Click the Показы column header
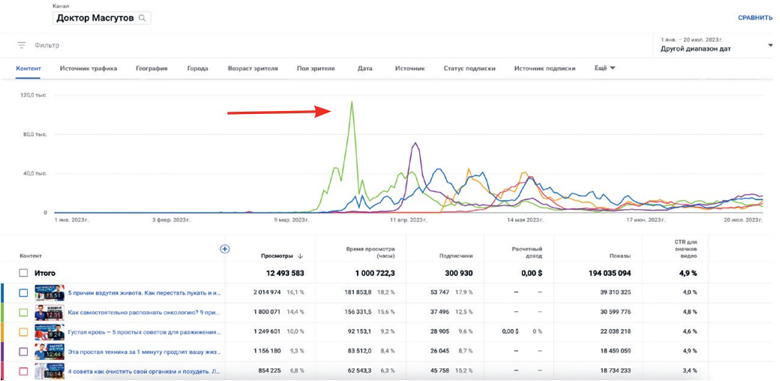The height and width of the screenshot is (381, 780). tap(619, 256)
